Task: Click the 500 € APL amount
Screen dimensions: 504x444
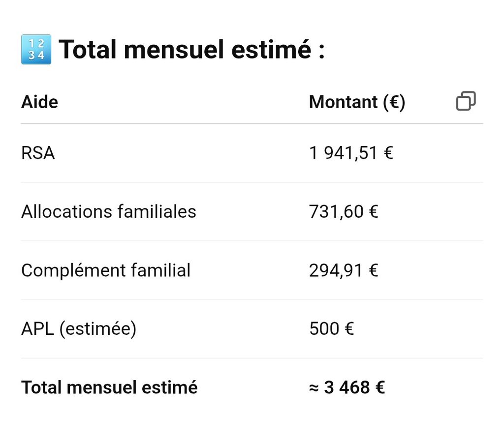Action: (x=331, y=328)
